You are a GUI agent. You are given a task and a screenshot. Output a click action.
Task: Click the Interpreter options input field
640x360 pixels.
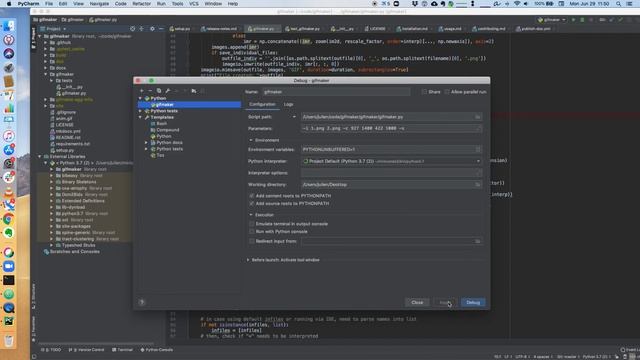pos(391,173)
